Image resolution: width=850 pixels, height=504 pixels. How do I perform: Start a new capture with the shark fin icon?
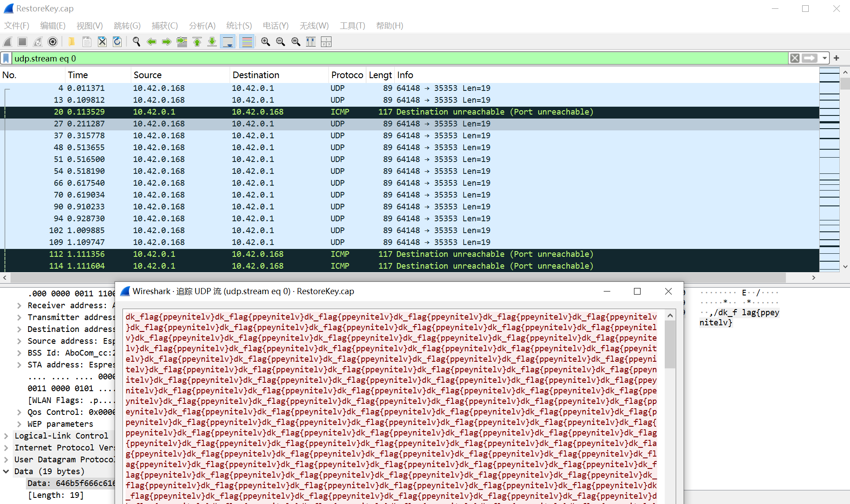tap(8, 42)
